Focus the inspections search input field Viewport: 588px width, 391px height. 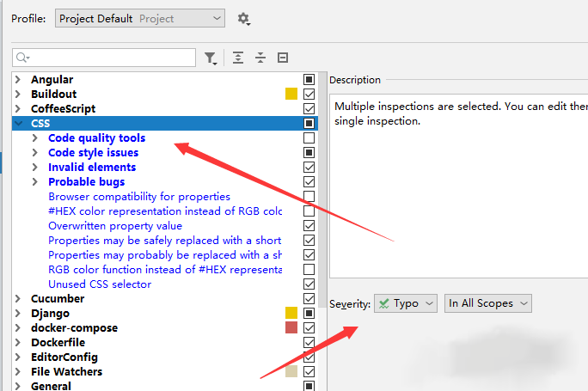(104, 58)
